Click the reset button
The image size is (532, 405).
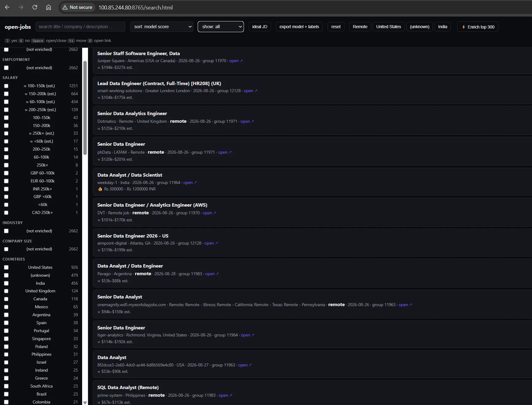[x=336, y=27]
